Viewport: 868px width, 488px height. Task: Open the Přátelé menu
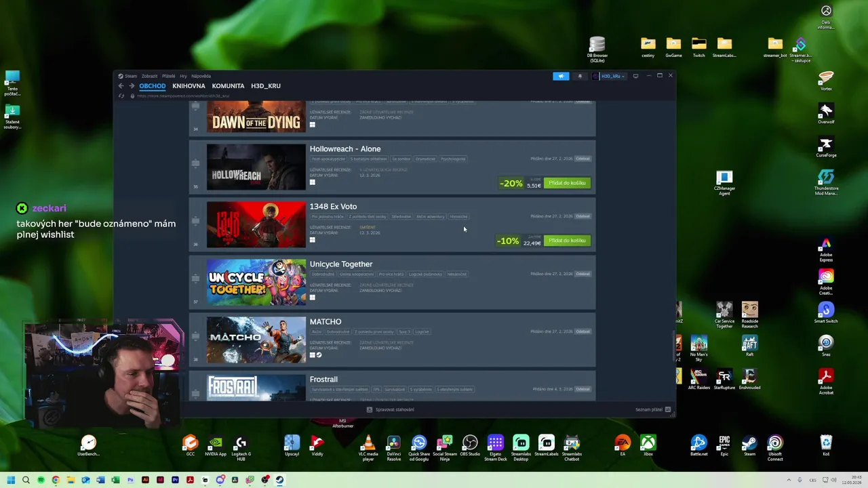click(x=169, y=76)
